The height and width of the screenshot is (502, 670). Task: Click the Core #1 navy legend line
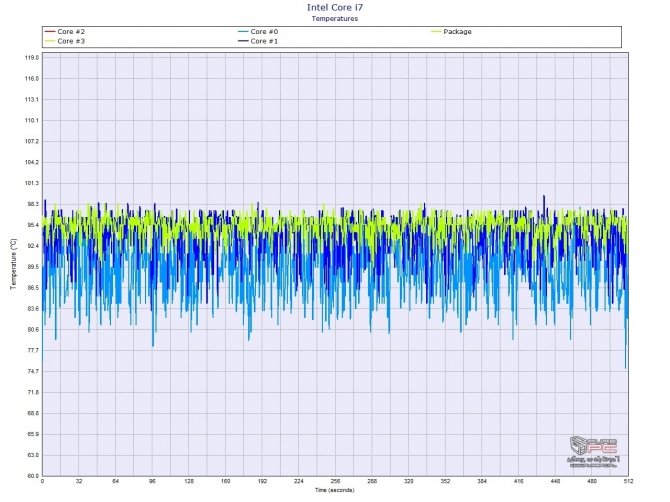pyautogui.click(x=243, y=41)
